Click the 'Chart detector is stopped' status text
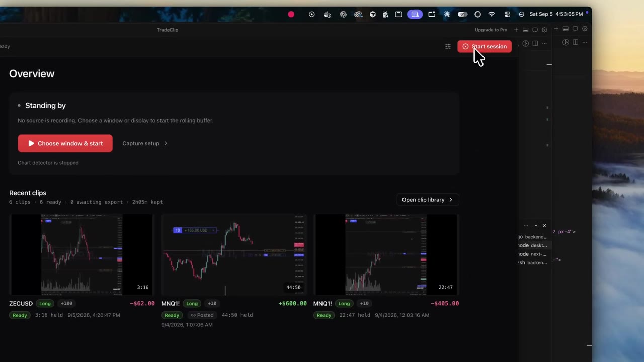The height and width of the screenshot is (362, 644). (48, 163)
